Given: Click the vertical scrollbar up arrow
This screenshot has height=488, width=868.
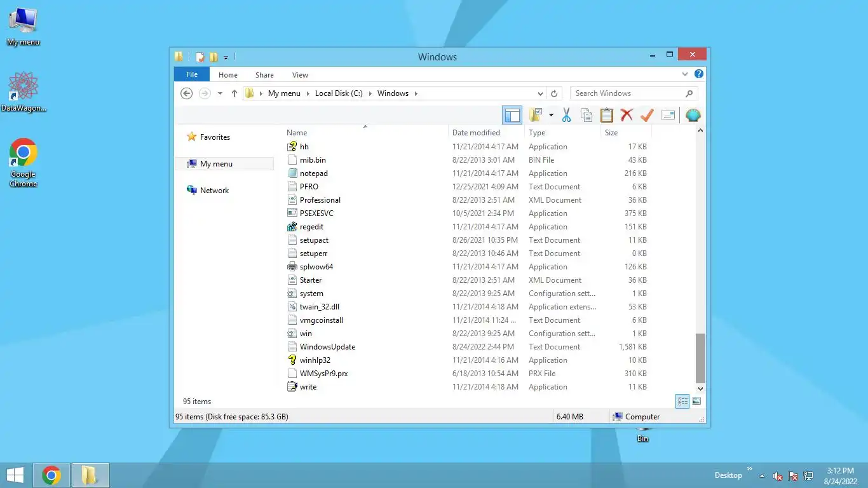Looking at the screenshot, I should pyautogui.click(x=700, y=131).
